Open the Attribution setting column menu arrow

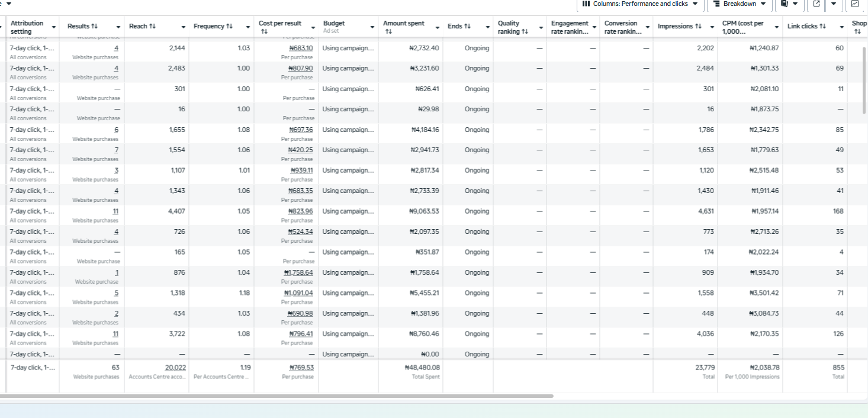click(54, 27)
